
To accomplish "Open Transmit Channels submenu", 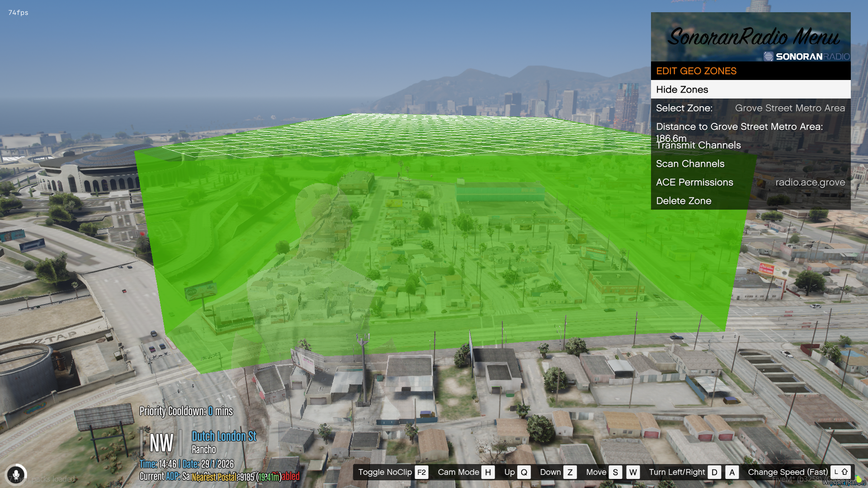I will tap(698, 145).
